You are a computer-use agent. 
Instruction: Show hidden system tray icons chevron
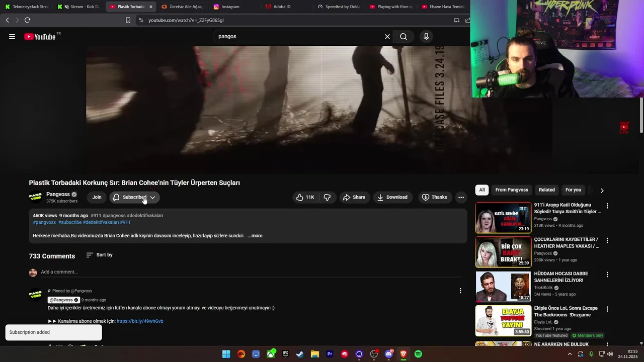pos(570,354)
